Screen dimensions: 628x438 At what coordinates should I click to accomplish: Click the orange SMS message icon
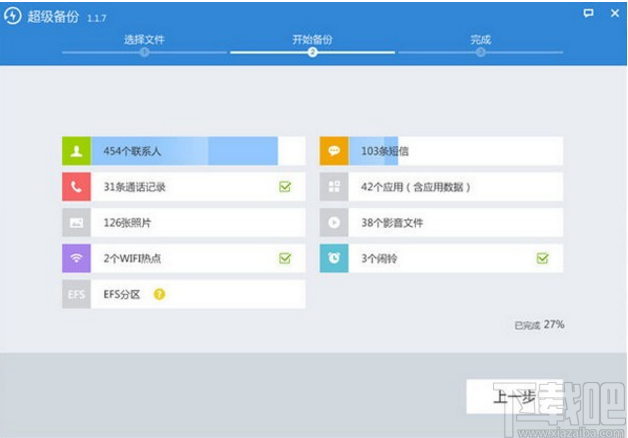pos(334,151)
